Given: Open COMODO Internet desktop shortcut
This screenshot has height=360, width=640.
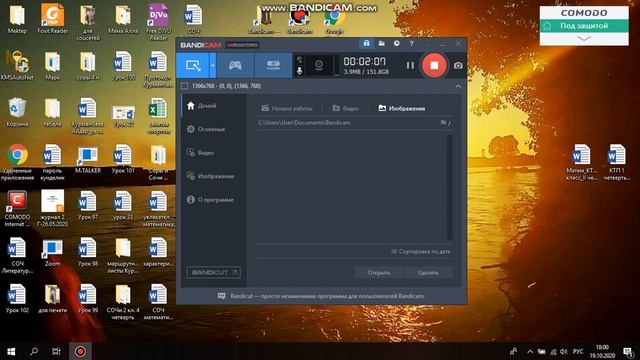Looking at the screenshot, I should click(17, 209).
